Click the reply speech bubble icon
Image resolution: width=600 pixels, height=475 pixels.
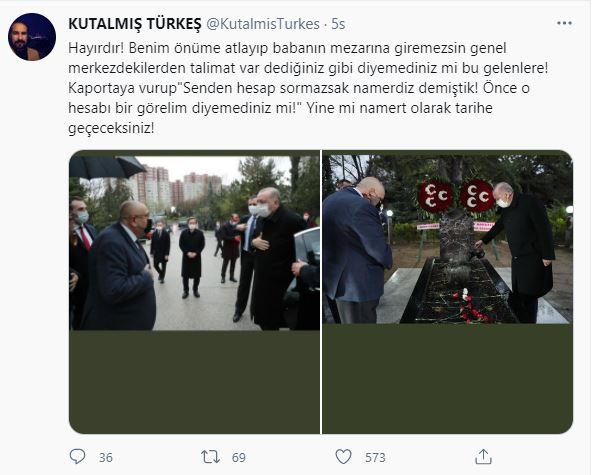(77, 457)
